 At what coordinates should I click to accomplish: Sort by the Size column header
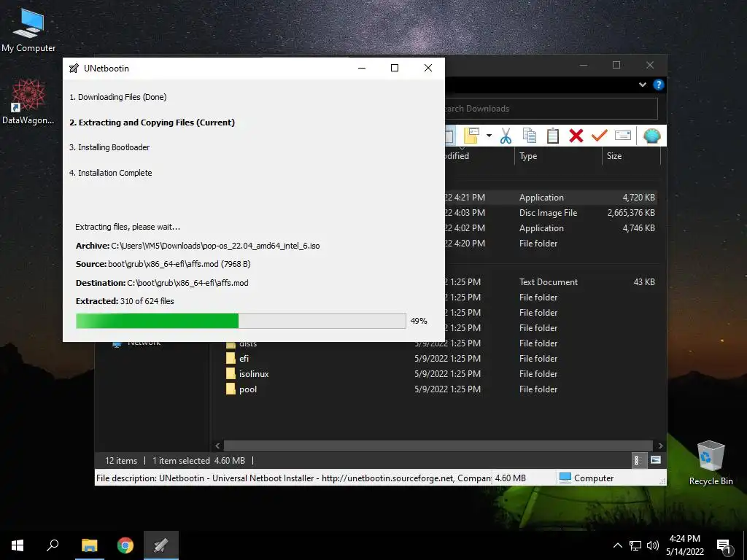631,156
